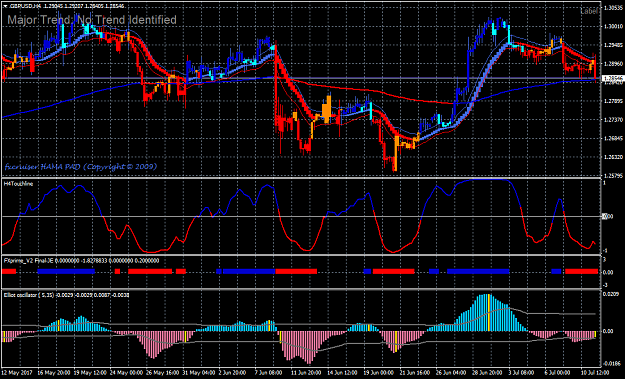Click the '28 Jun 20:00' time label
625x379 pixels.
click(487, 373)
